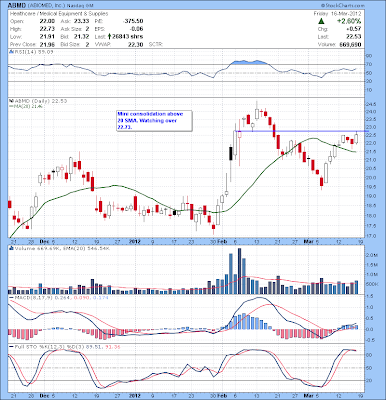Click the Prev Close value 21.96
This screenshot has height=400, width=386.
tap(48, 44)
